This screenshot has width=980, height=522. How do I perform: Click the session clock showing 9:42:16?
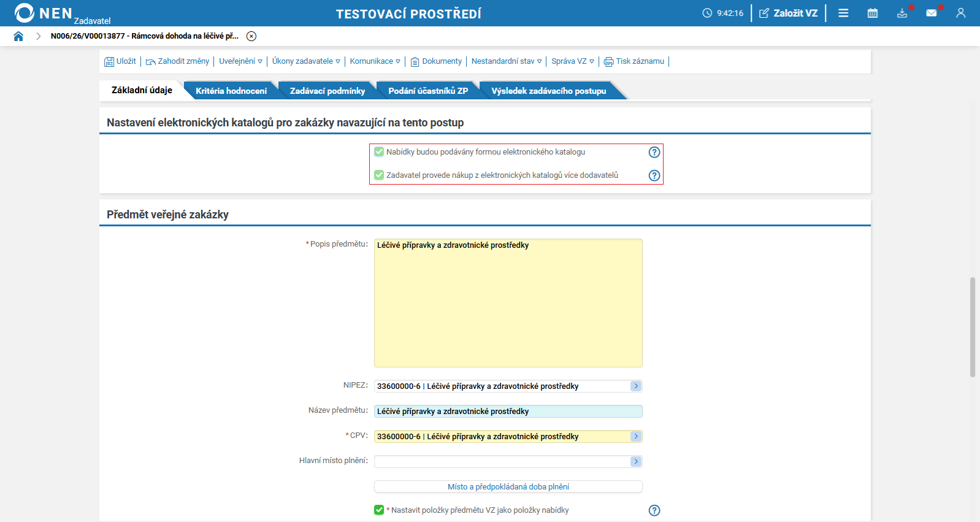(x=723, y=13)
